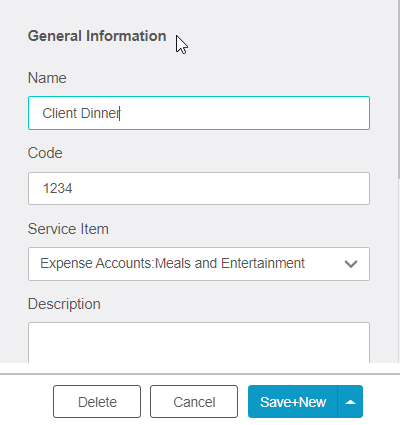Open the Service Item combo box
The width and height of the screenshot is (400, 425).
[199, 264]
